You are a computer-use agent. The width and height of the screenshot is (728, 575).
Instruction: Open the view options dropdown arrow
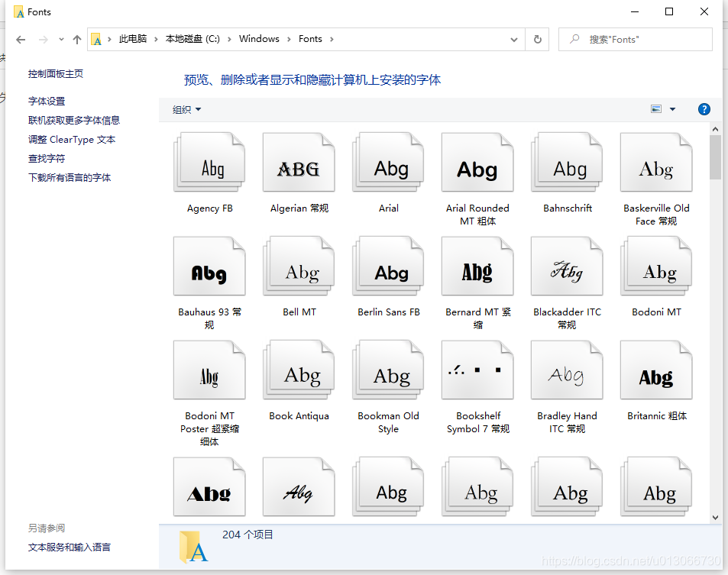point(672,109)
